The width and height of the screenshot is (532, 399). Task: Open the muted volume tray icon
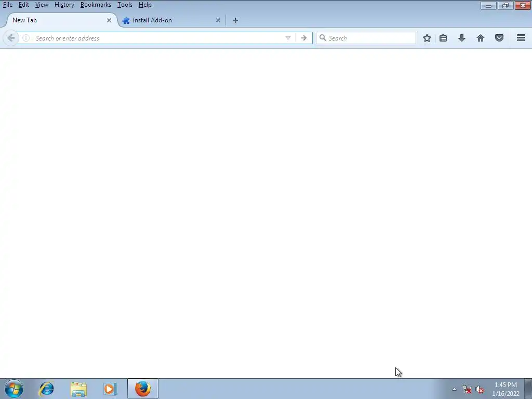click(x=480, y=390)
